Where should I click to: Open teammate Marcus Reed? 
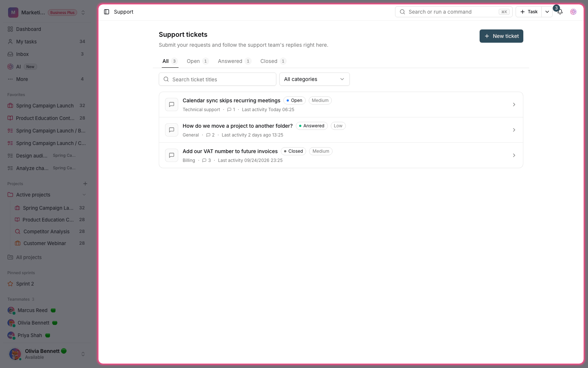click(47, 310)
